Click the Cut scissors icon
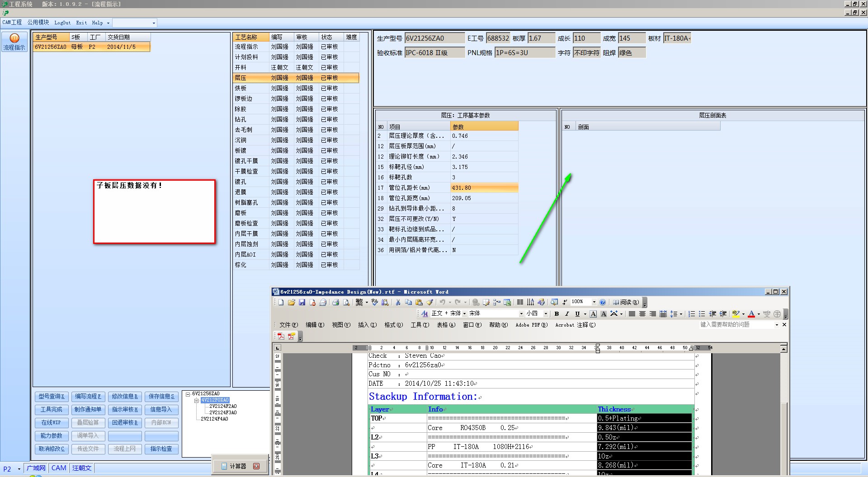868x477 pixels. [398, 302]
